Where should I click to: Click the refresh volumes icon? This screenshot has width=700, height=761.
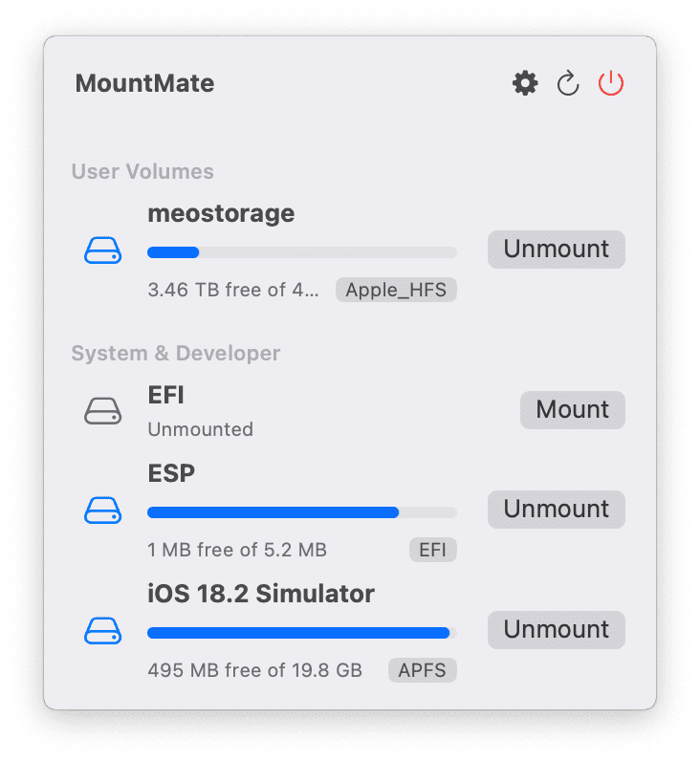click(568, 84)
